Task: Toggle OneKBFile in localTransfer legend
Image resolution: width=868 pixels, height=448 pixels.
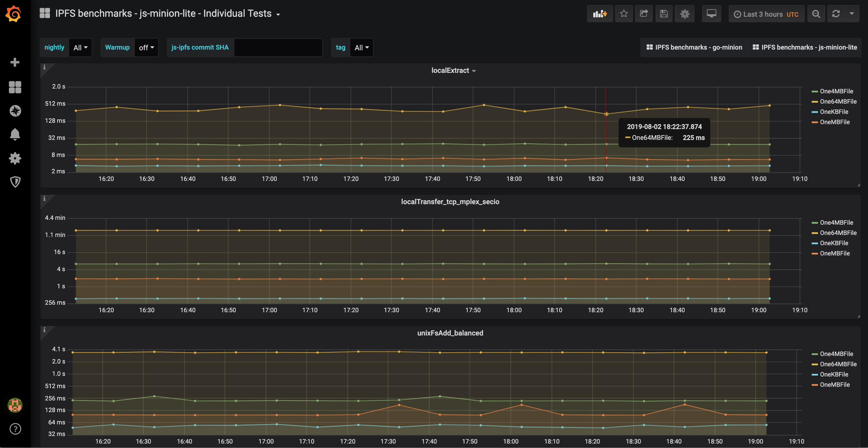Action: point(834,243)
